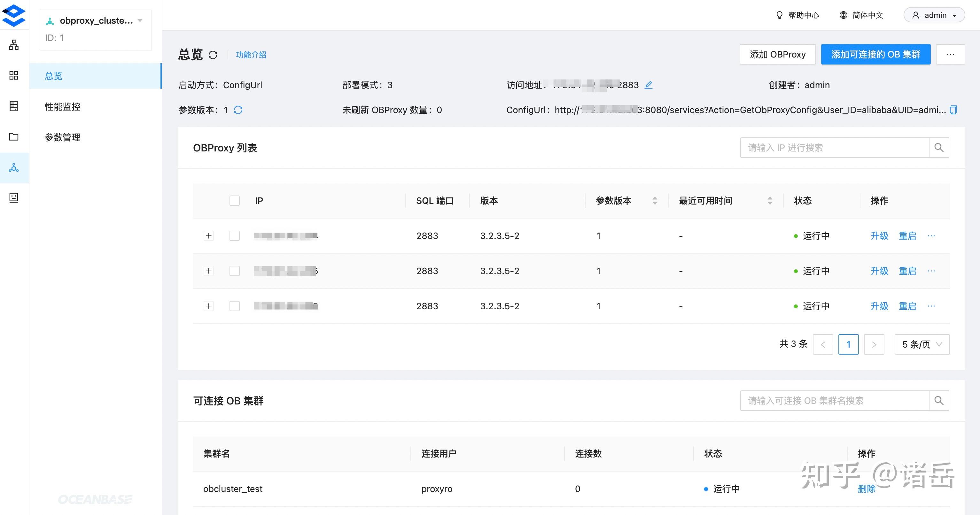Click 升级 in the first OBProxy row
The image size is (980, 515).
880,236
